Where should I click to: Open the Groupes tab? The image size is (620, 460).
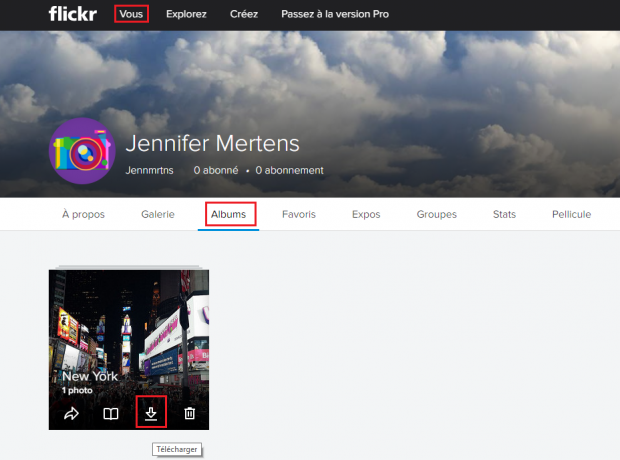point(437,214)
